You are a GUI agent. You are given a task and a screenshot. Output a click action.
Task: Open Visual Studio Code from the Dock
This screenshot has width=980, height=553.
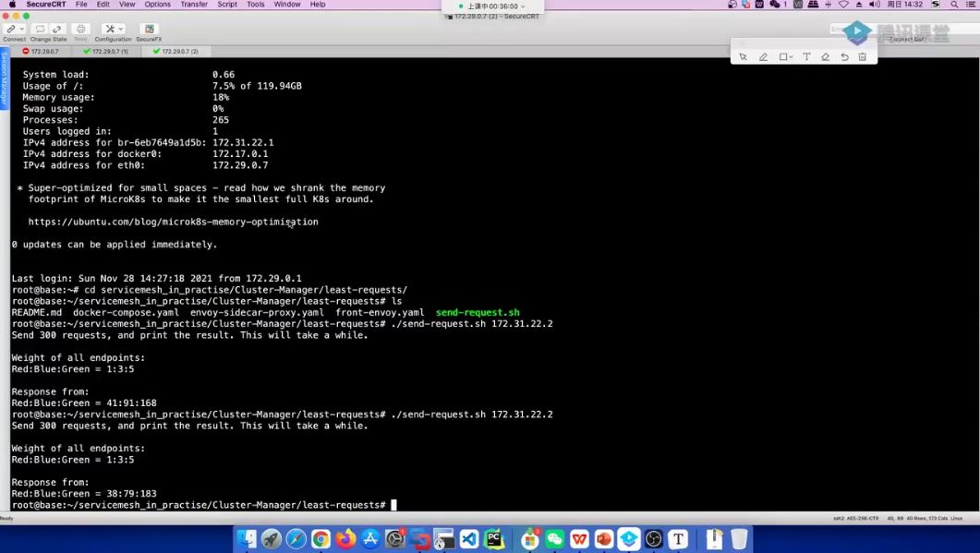pos(470,539)
